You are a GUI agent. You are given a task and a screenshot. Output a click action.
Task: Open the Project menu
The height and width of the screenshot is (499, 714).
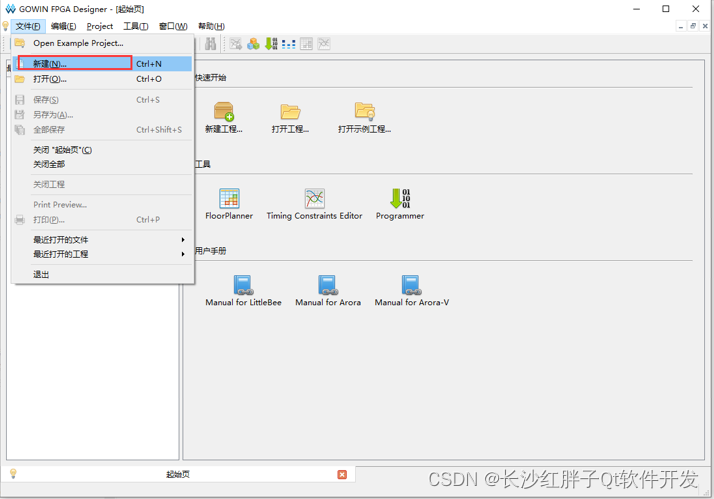click(x=100, y=26)
